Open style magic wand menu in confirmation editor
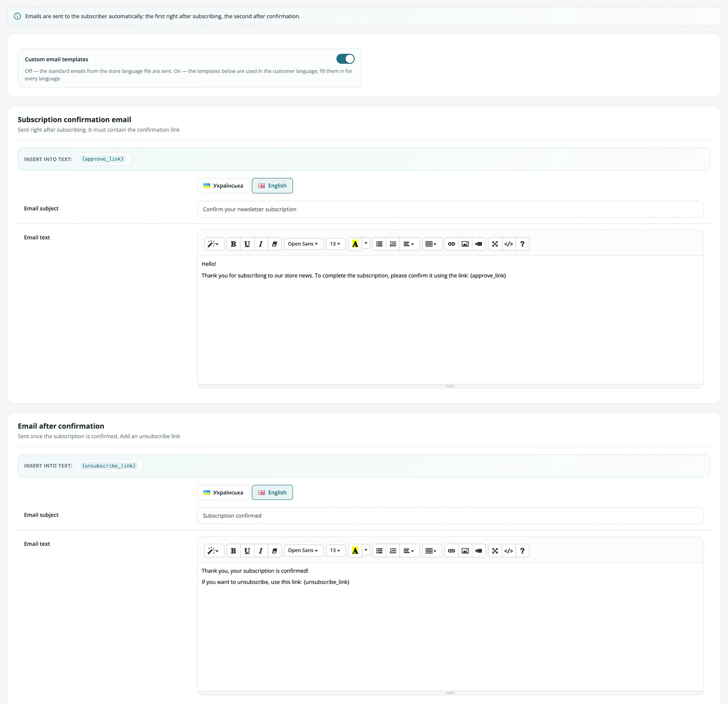This screenshot has width=728, height=704. (x=214, y=244)
